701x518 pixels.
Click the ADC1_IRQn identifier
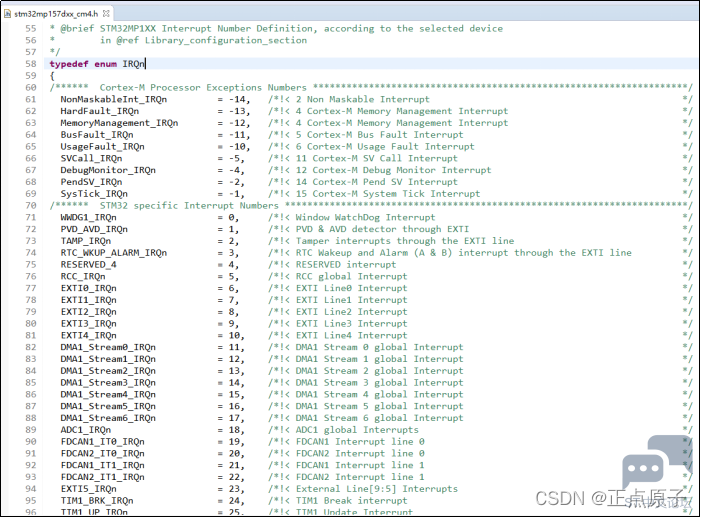pos(85,430)
